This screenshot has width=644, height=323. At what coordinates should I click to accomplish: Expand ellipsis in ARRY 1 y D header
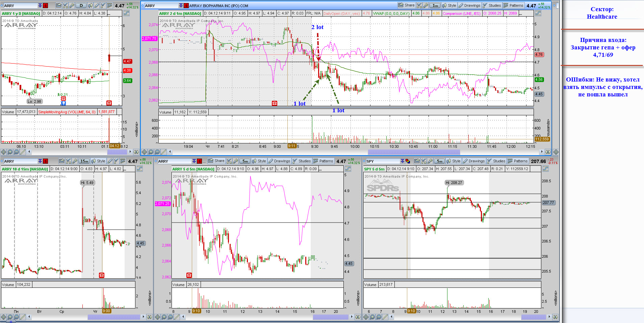(109, 14)
